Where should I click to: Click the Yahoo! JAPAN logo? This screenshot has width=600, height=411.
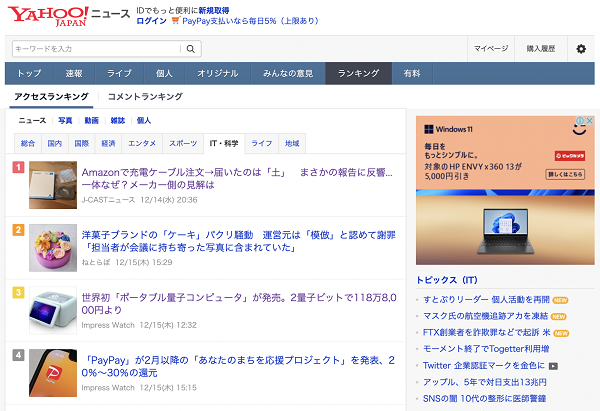48,16
